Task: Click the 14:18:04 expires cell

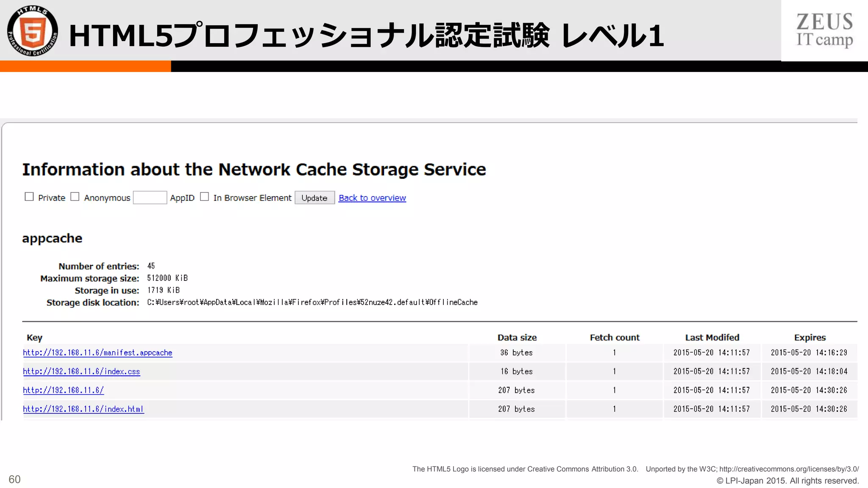Action: click(809, 372)
